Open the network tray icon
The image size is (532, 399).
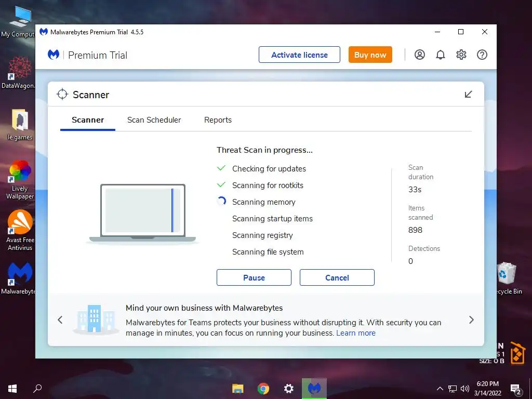tap(453, 389)
